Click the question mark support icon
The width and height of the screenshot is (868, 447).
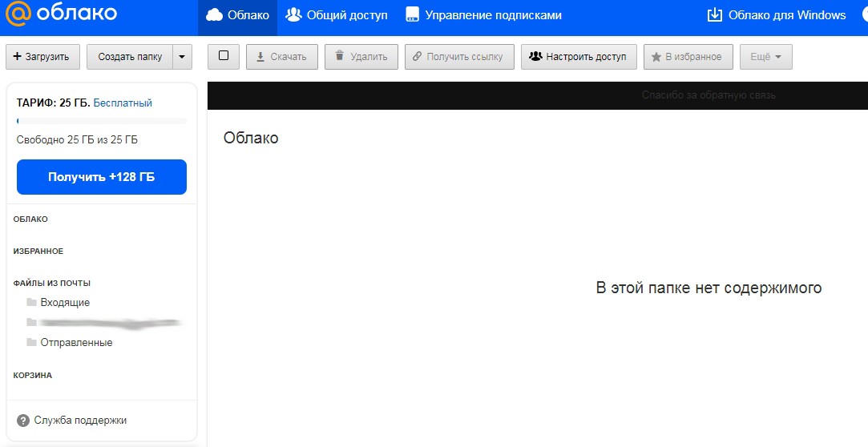pyautogui.click(x=23, y=421)
